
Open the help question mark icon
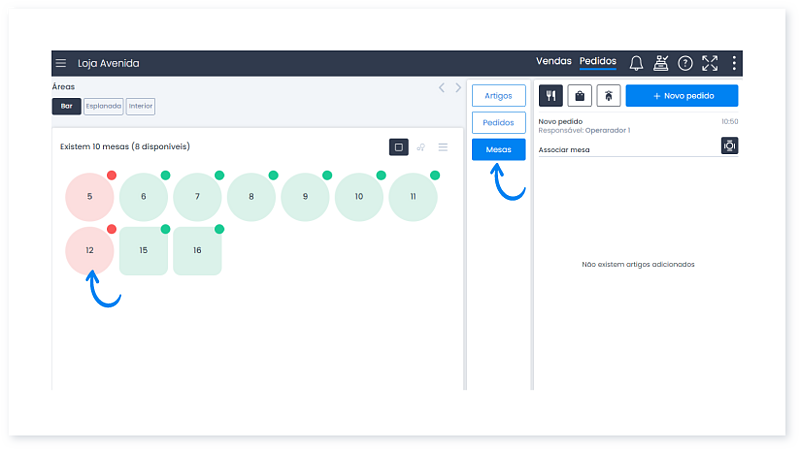coord(685,63)
